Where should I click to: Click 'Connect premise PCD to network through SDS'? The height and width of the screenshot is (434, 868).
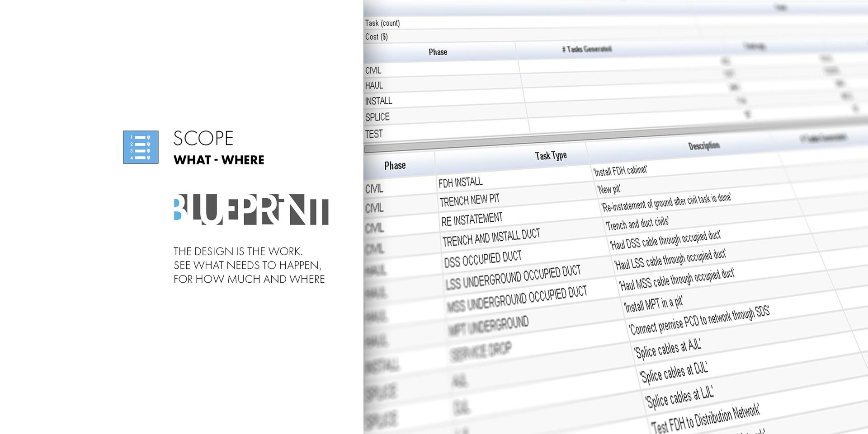click(x=699, y=320)
